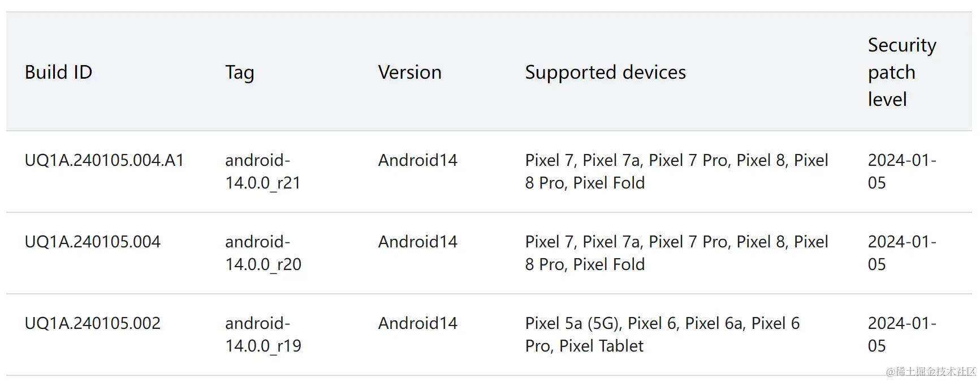980x381 pixels.
Task: Select build ID UQ1A.240105.002
Action: click(x=92, y=323)
